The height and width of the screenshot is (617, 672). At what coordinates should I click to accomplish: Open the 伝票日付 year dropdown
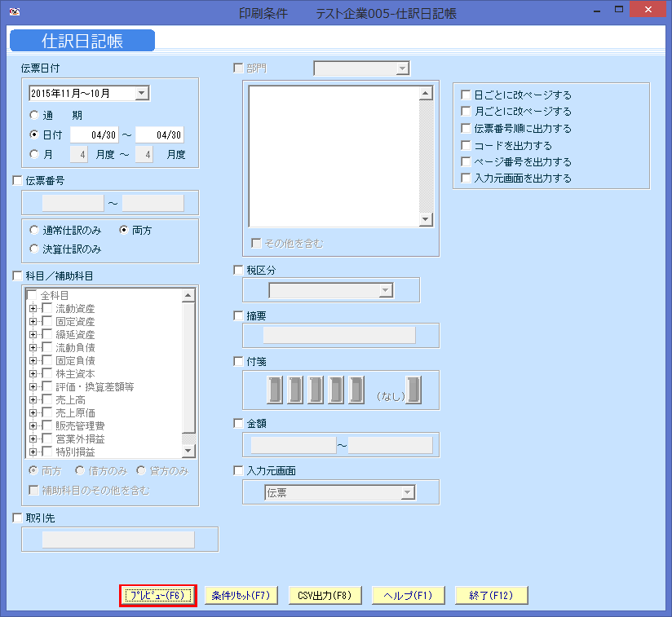[x=143, y=93]
